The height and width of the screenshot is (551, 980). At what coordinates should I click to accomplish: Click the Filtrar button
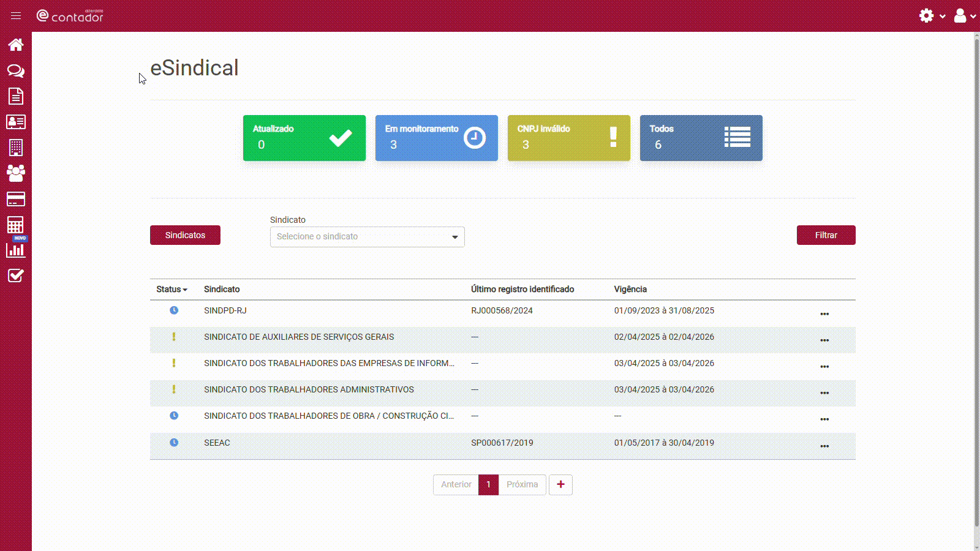(826, 235)
